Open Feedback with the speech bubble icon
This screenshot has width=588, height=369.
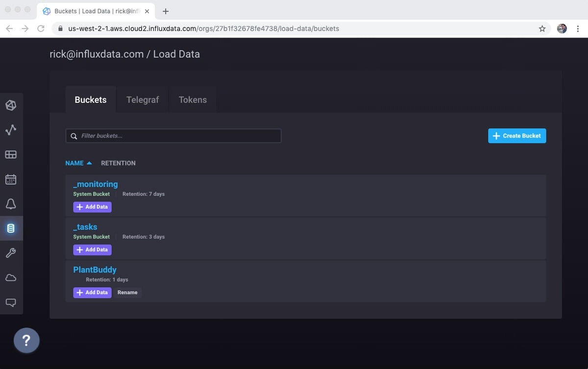tap(12, 302)
